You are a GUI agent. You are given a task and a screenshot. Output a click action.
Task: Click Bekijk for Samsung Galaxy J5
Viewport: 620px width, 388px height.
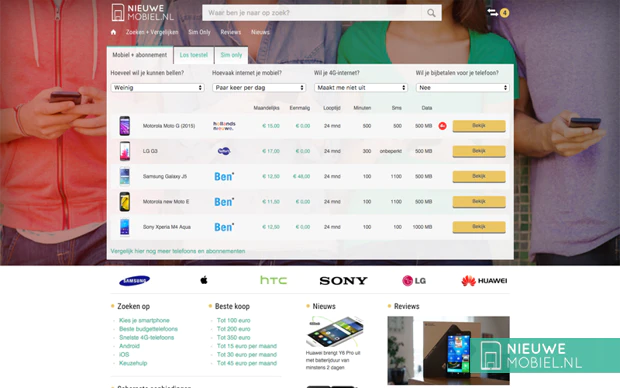click(479, 176)
